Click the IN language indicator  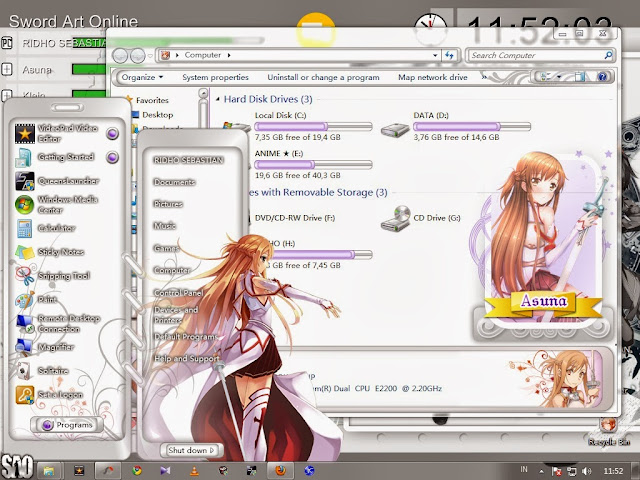pyautogui.click(x=524, y=470)
